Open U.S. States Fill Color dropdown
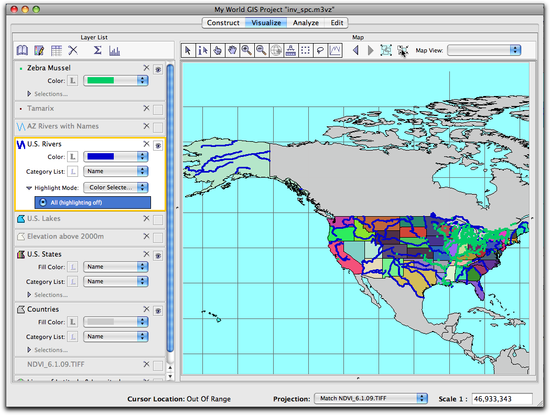The width and height of the screenshot is (550, 415). (x=116, y=267)
